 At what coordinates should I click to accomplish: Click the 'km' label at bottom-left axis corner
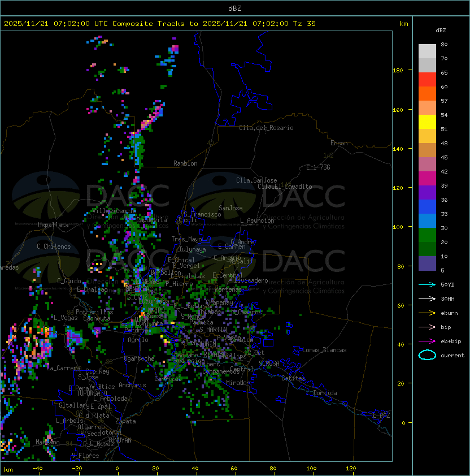click(x=8, y=470)
